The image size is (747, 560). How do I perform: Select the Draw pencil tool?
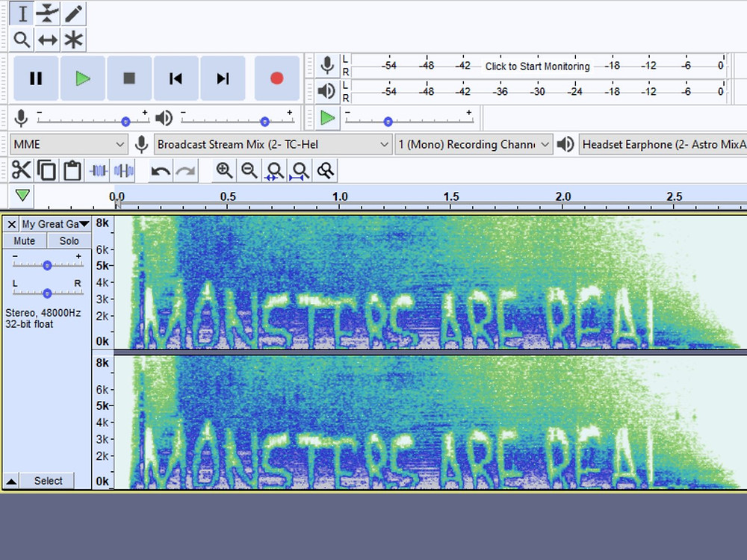point(73,13)
